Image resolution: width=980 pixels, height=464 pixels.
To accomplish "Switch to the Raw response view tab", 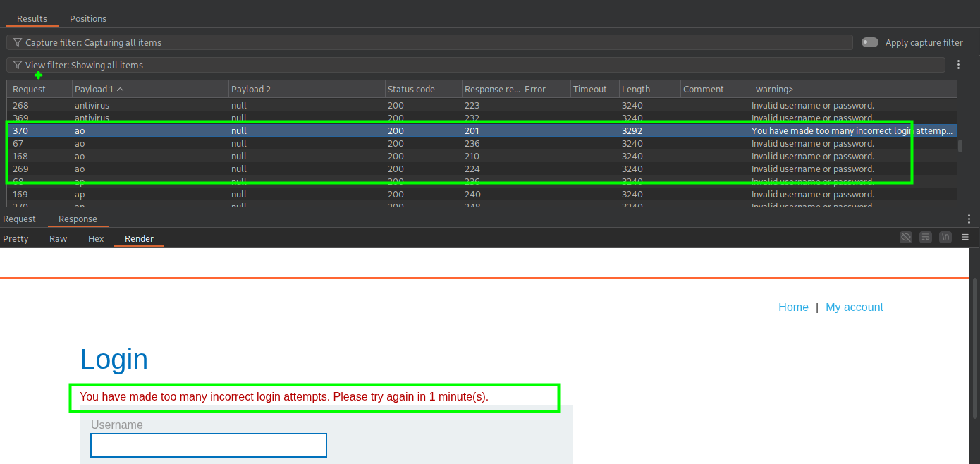I will tap(59, 239).
